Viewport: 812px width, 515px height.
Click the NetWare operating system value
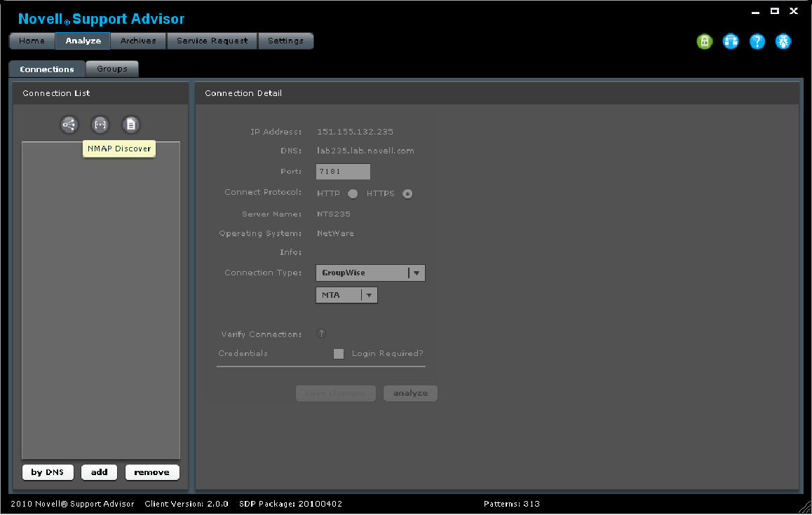pos(336,233)
